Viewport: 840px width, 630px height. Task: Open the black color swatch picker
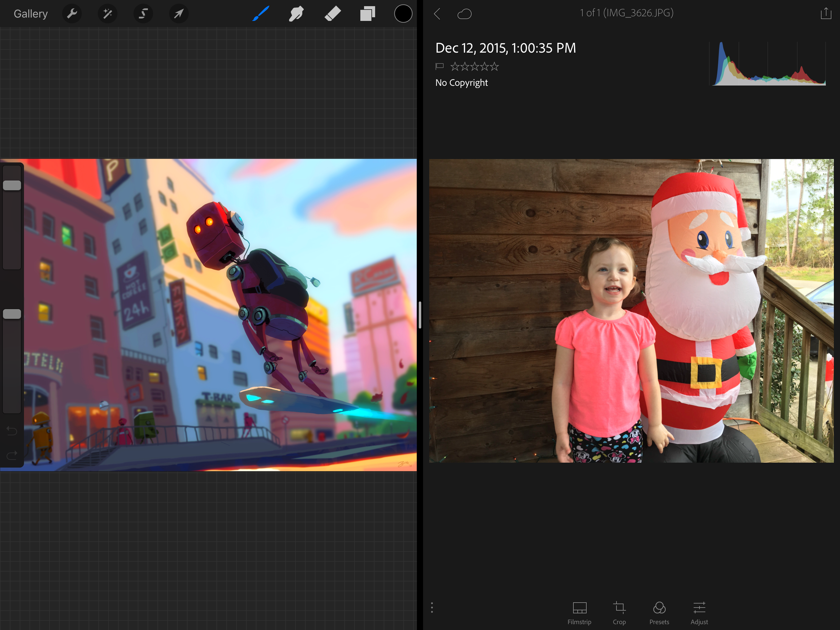[x=403, y=14]
